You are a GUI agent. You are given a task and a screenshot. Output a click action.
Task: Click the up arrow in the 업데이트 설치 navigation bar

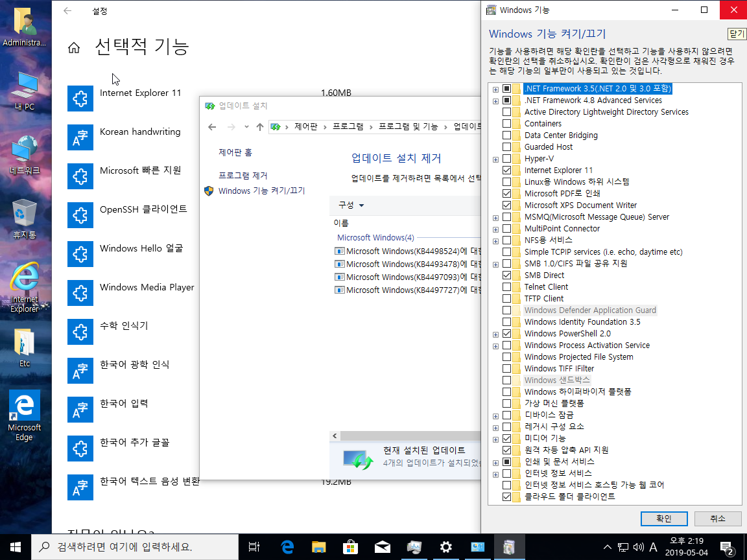click(259, 126)
